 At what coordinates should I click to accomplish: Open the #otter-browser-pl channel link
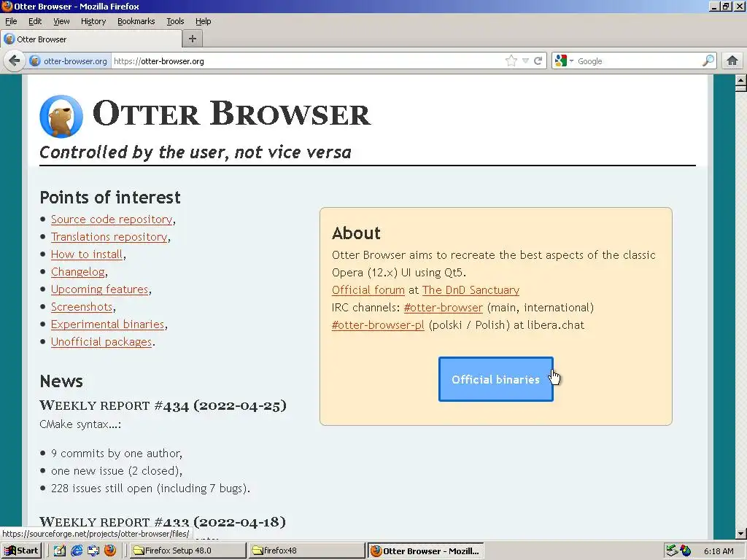coord(378,325)
